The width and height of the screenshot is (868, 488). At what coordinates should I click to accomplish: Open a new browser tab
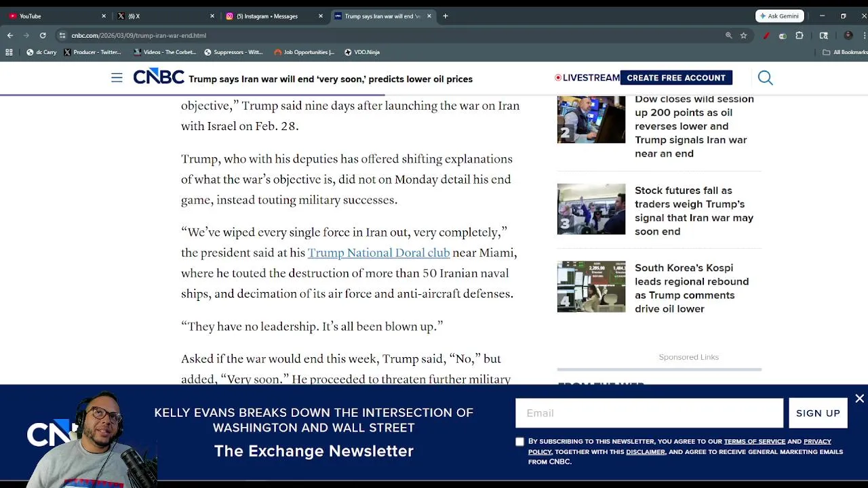446,16
